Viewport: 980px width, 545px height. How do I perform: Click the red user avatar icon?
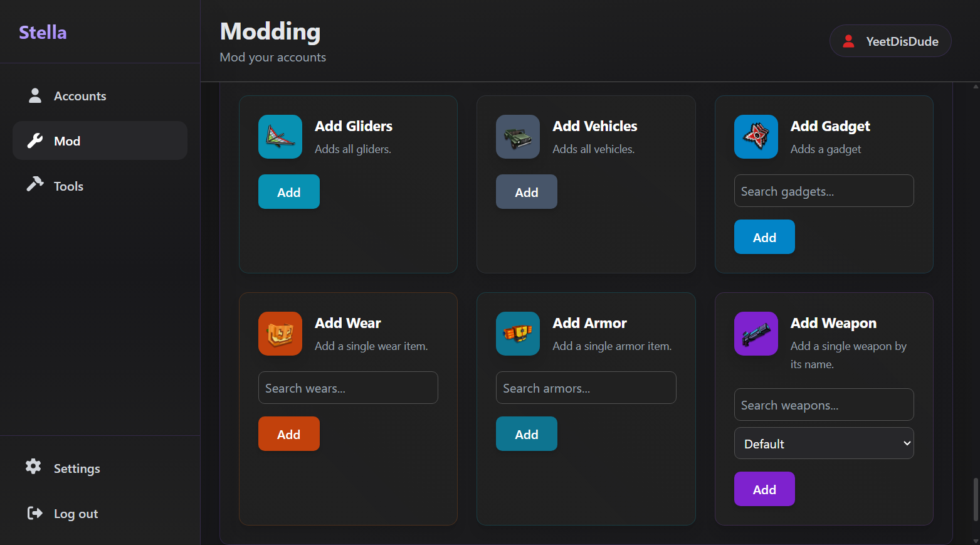pyautogui.click(x=848, y=41)
